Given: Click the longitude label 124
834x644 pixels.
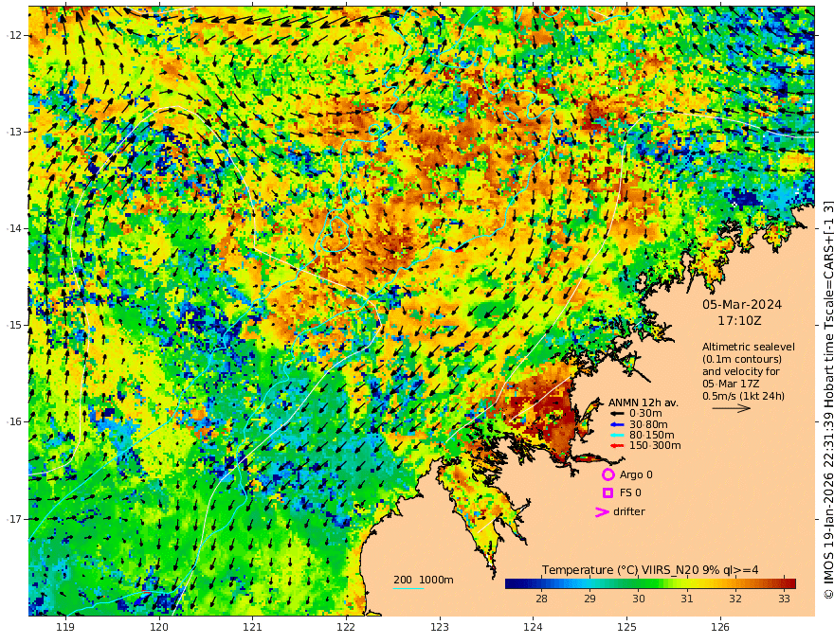Looking at the screenshot, I should pos(534,627).
